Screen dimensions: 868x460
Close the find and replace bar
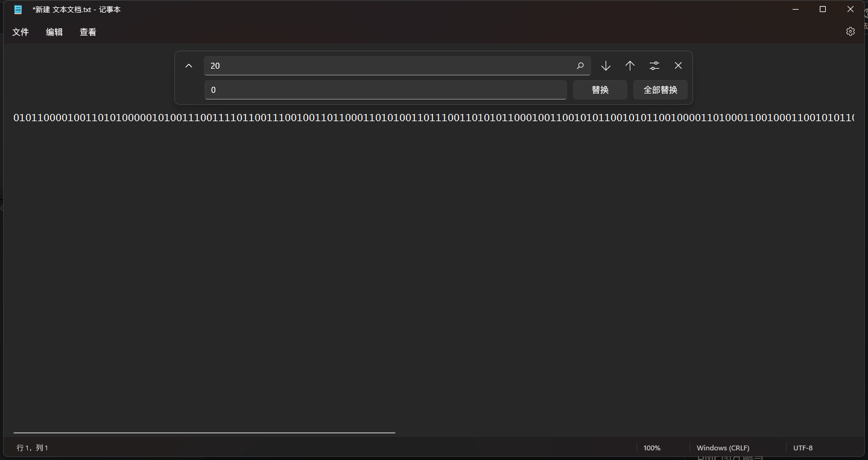(x=679, y=66)
